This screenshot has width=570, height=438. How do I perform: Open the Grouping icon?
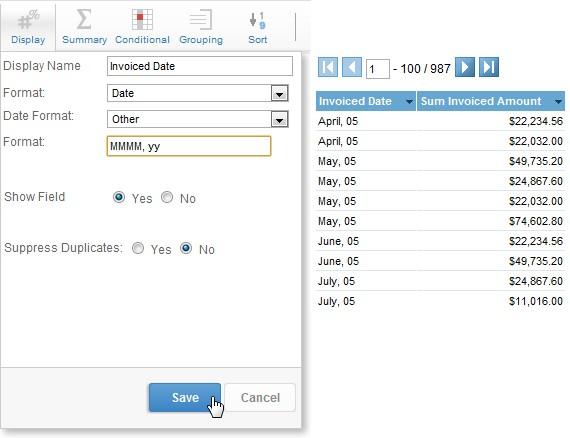(201, 20)
